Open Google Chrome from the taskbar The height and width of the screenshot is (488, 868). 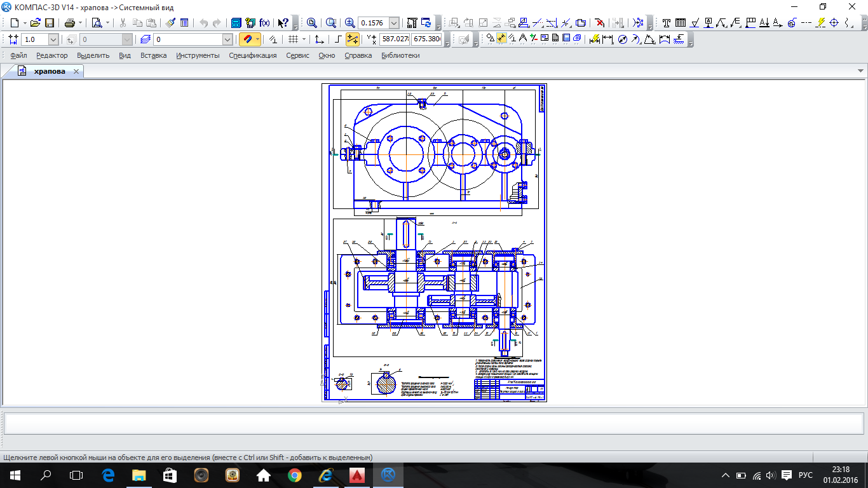click(x=294, y=475)
